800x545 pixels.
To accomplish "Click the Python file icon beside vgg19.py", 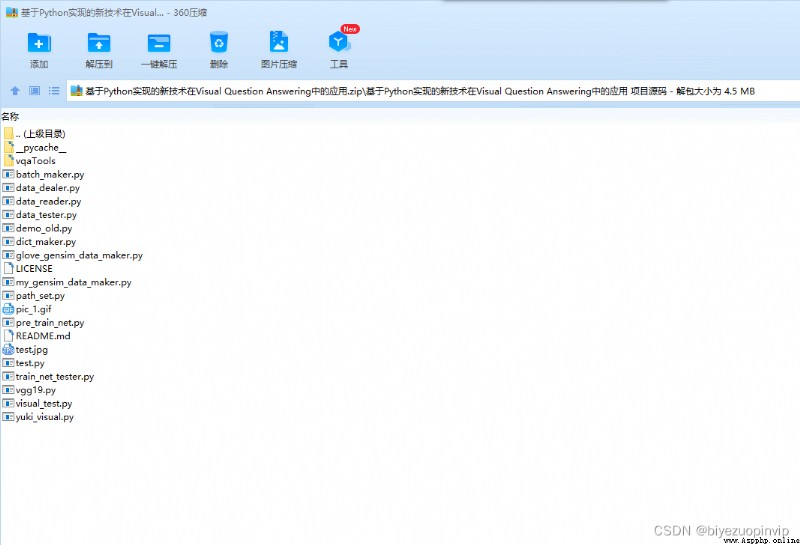I will pos(8,390).
